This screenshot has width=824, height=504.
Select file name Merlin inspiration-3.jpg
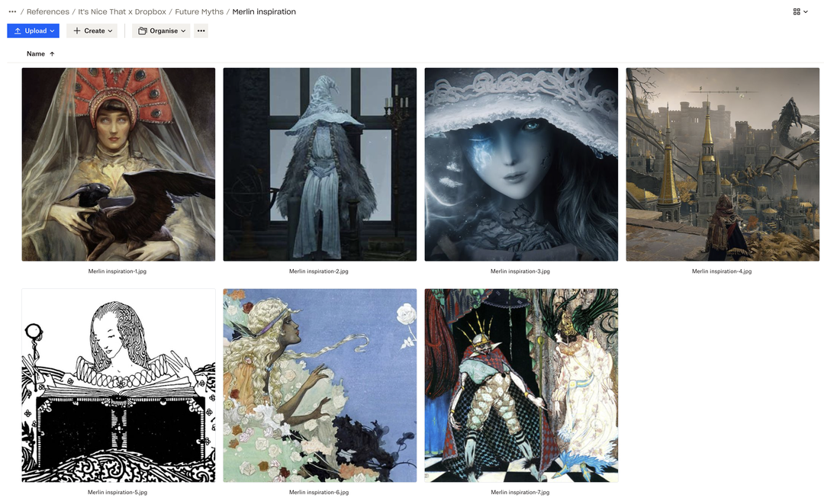click(520, 271)
